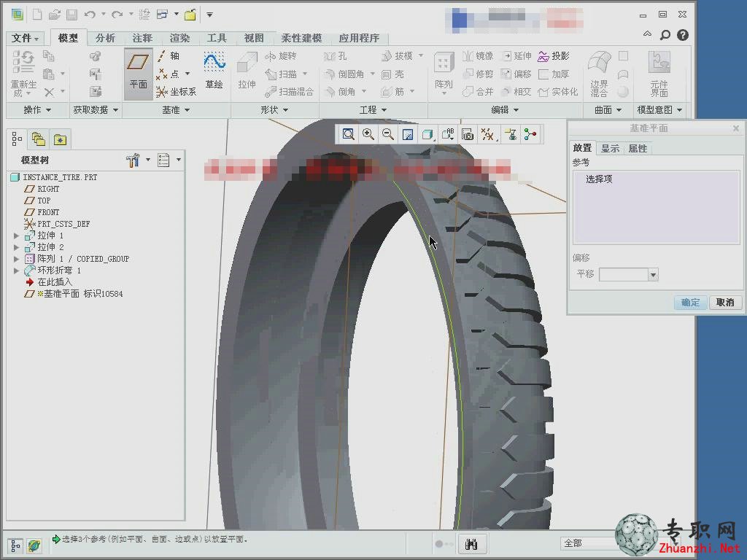Open the model tree tab icon
The height and width of the screenshot is (560, 747).
17,139
